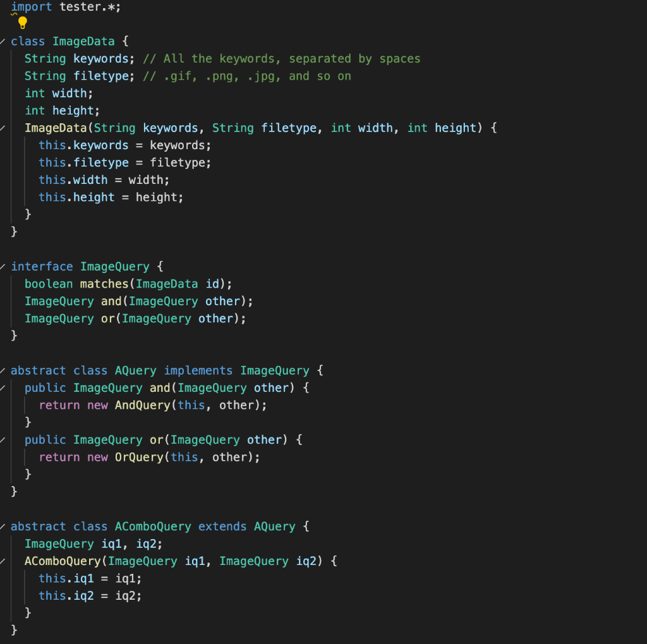
Task: Click the boolean return type of matches
Action: coord(49,283)
